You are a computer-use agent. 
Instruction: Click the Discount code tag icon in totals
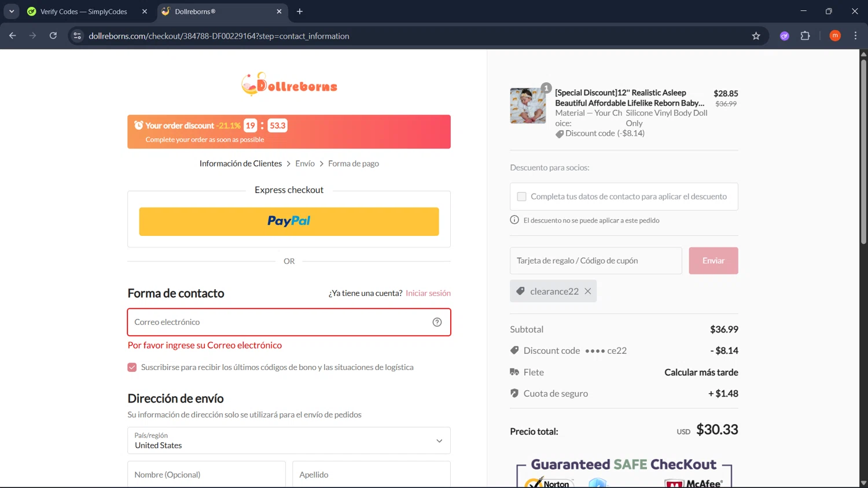[514, 350]
